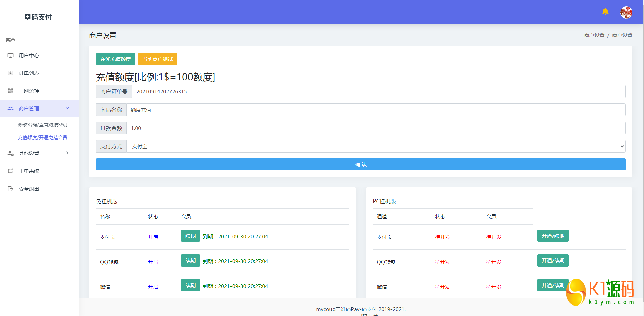Click 续期 button for 支付宝 row

tap(190, 236)
